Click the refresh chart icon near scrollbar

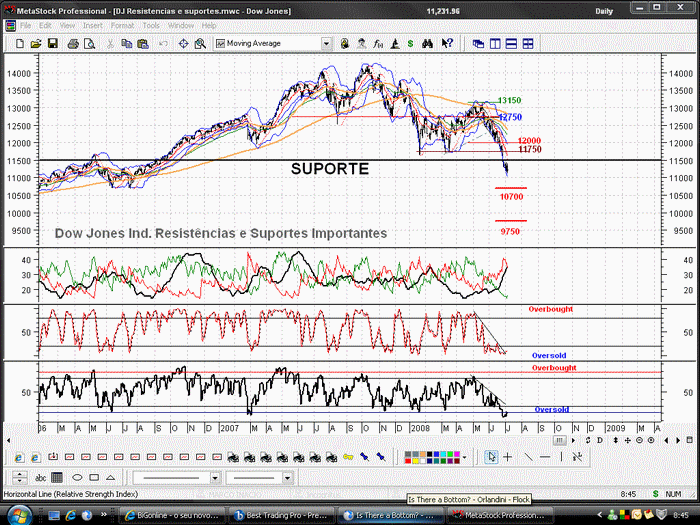click(x=588, y=440)
